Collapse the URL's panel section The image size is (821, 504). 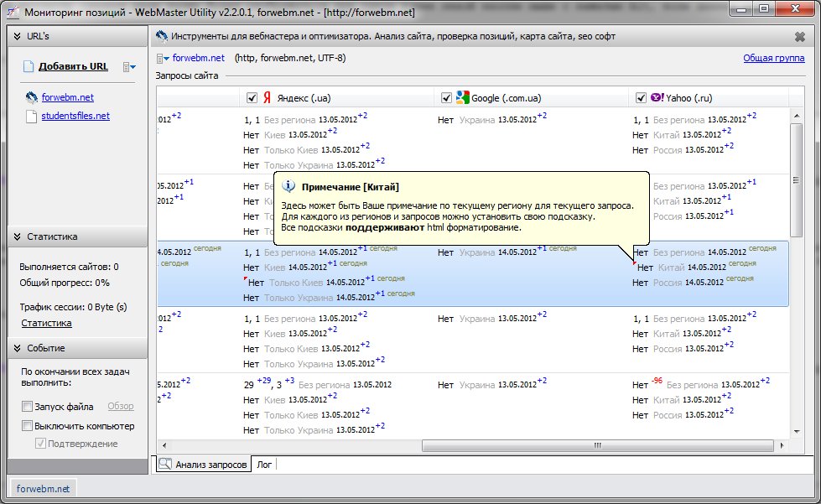[17, 37]
